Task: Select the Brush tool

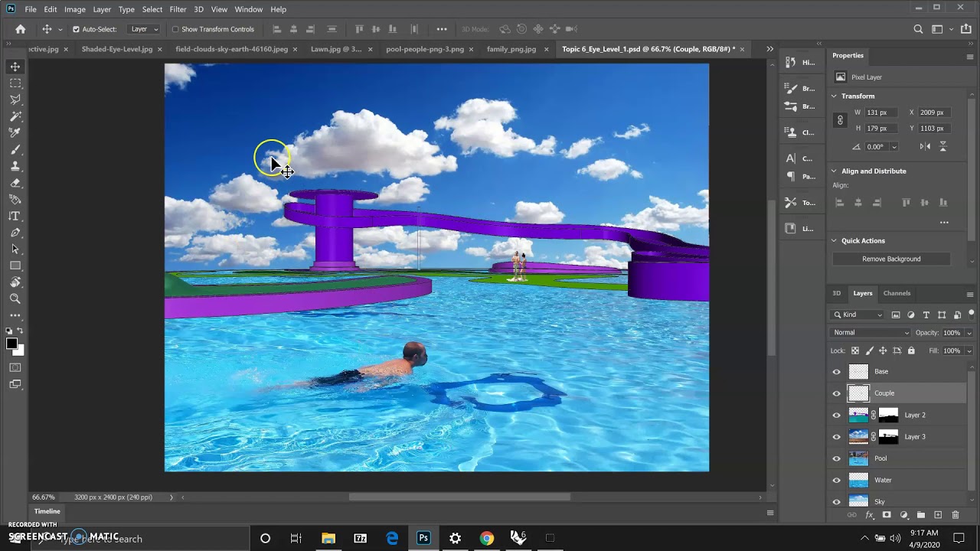Action: point(15,150)
